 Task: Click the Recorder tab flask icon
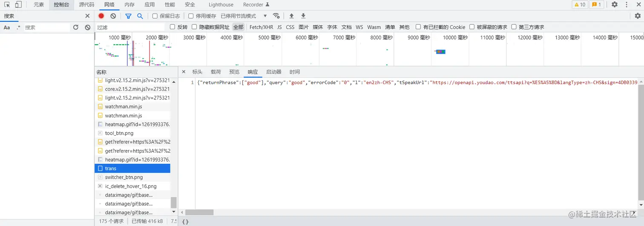[267, 5]
